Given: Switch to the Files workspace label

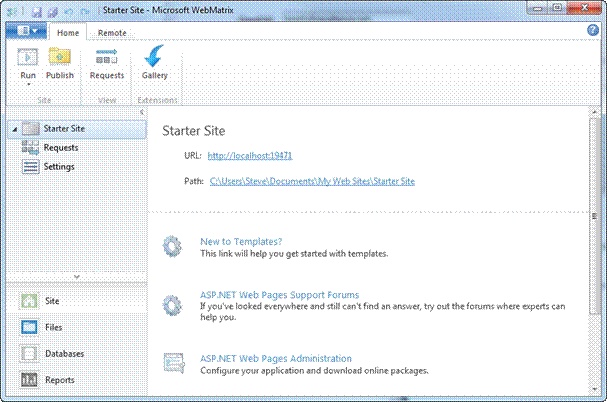Looking at the screenshot, I should pos(53,327).
